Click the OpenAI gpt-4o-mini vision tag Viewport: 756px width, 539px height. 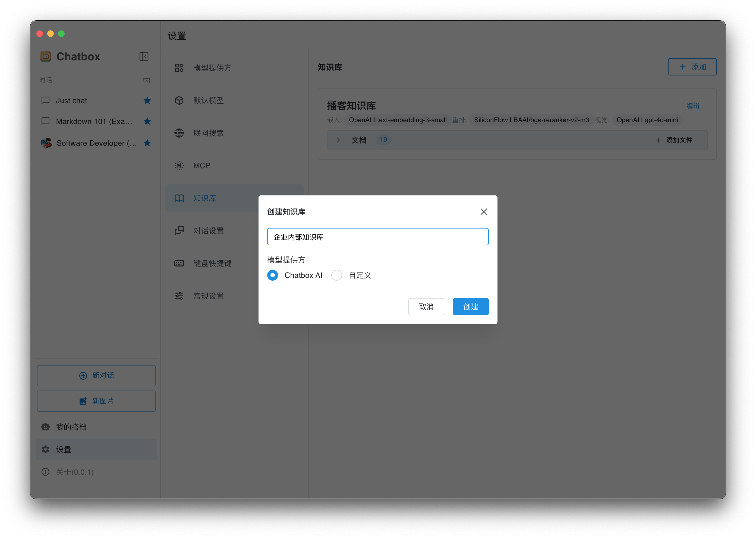[x=647, y=120]
